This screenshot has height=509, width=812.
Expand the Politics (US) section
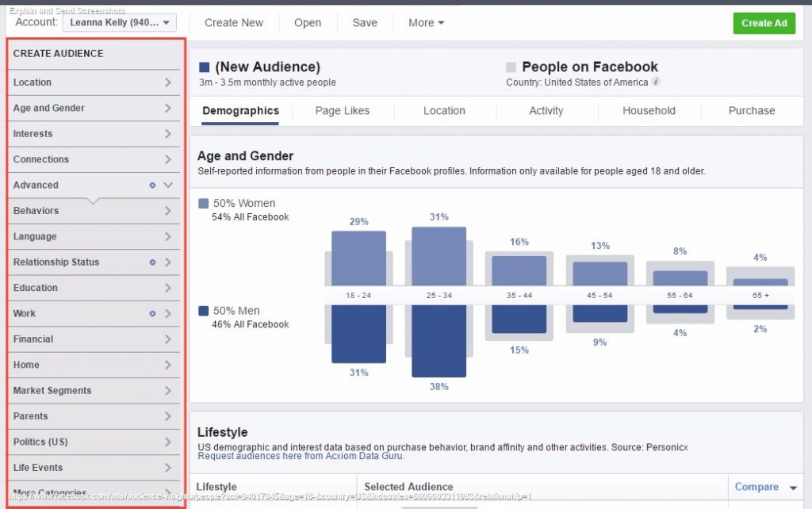pos(94,442)
